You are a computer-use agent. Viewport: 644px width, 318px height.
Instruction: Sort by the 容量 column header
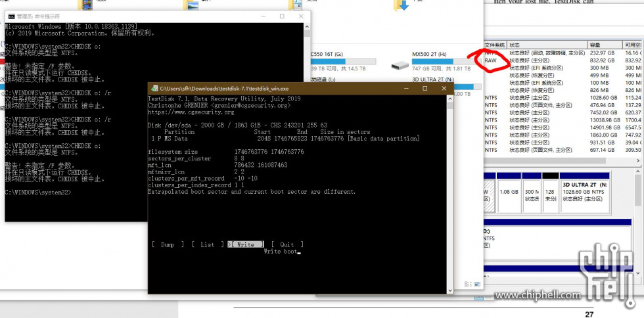coord(605,45)
